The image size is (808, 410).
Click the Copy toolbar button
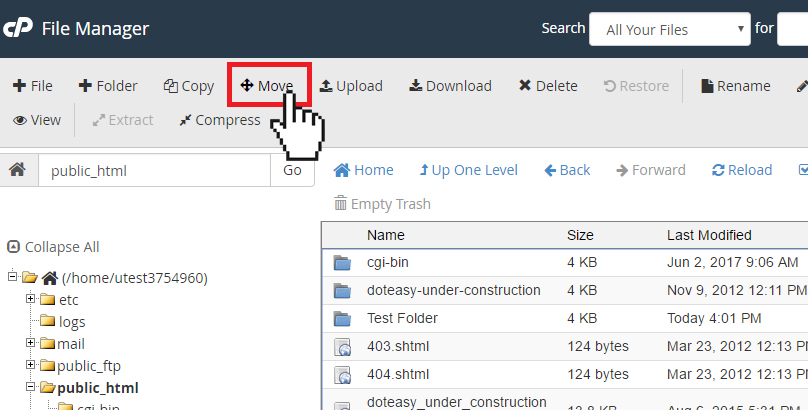189,86
